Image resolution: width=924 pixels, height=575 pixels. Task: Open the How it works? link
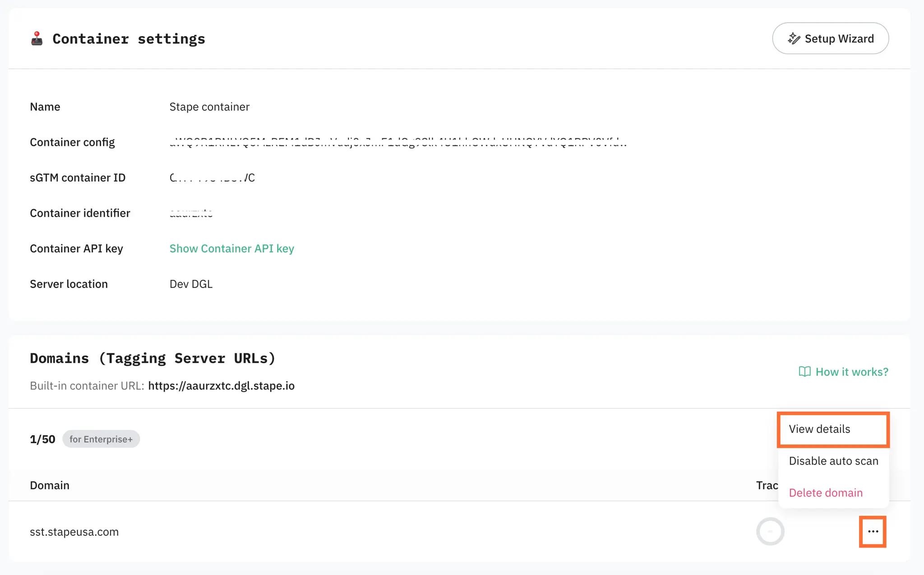pos(852,372)
